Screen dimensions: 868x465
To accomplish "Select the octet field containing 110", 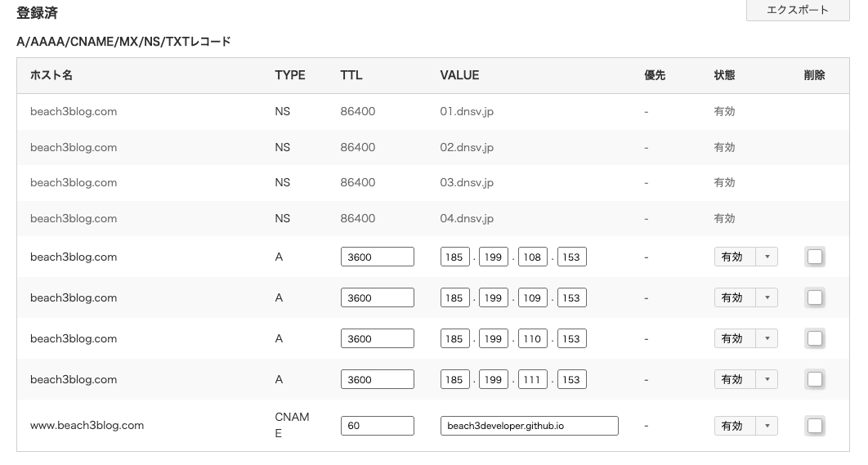I will (x=532, y=338).
